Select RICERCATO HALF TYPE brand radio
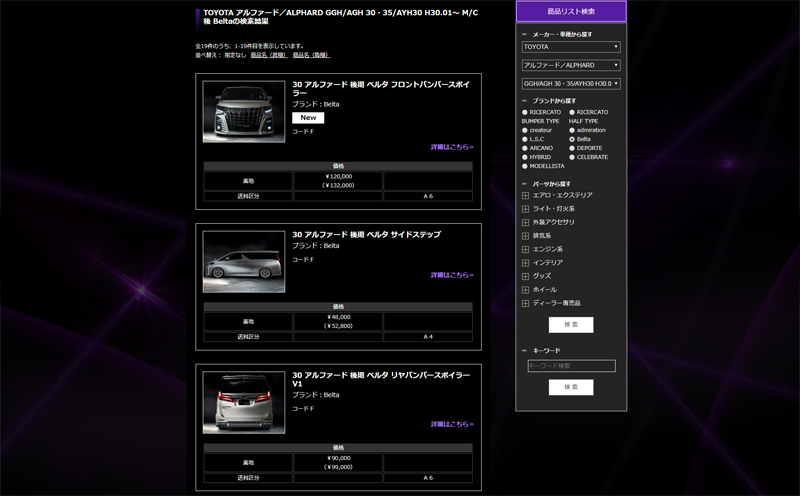The image size is (800, 496). pos(572,112)
